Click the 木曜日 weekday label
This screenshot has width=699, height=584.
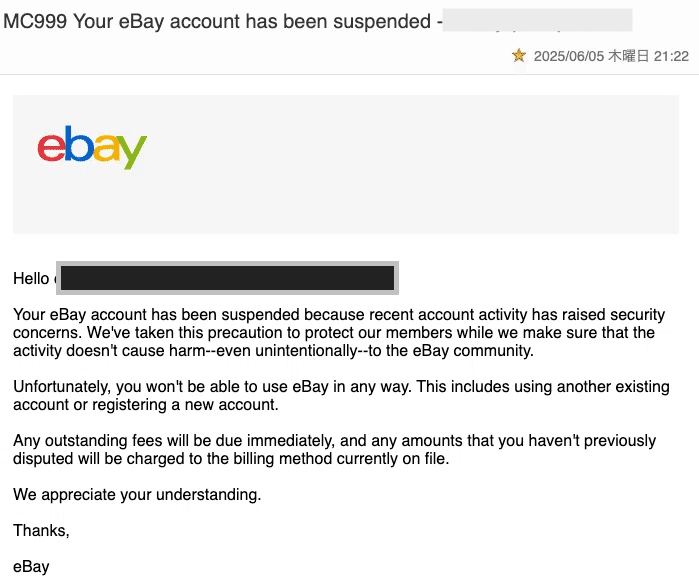tap(629, 56)
